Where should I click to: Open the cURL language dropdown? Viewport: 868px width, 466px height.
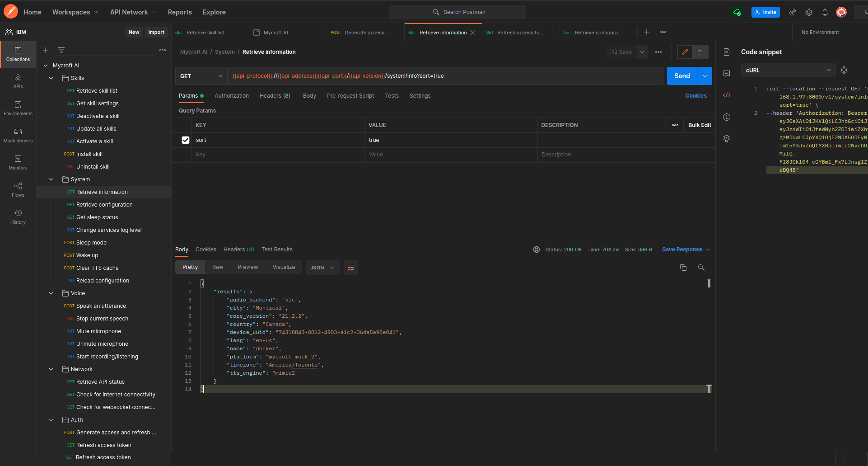tap(788, 70)
